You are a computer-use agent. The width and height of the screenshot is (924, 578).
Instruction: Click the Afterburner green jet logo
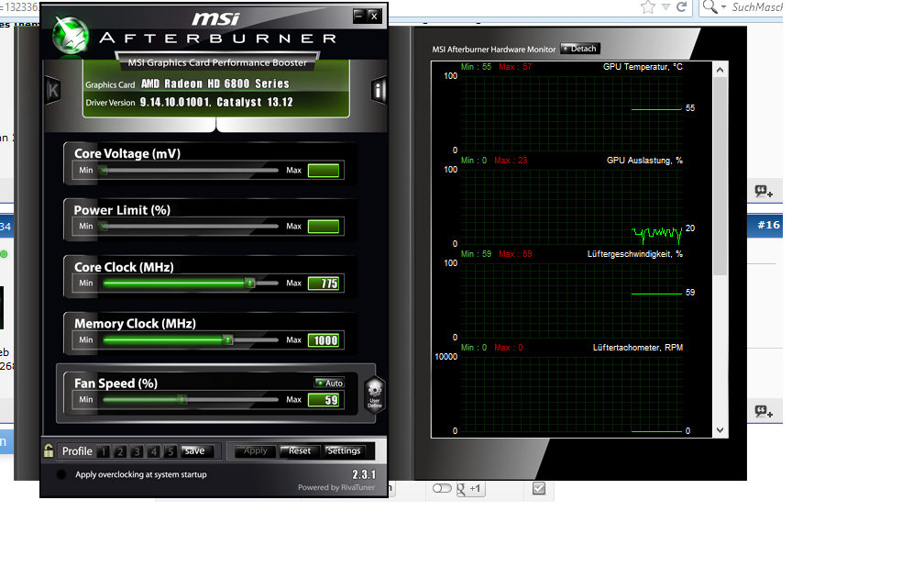click(x=71, y=36)
